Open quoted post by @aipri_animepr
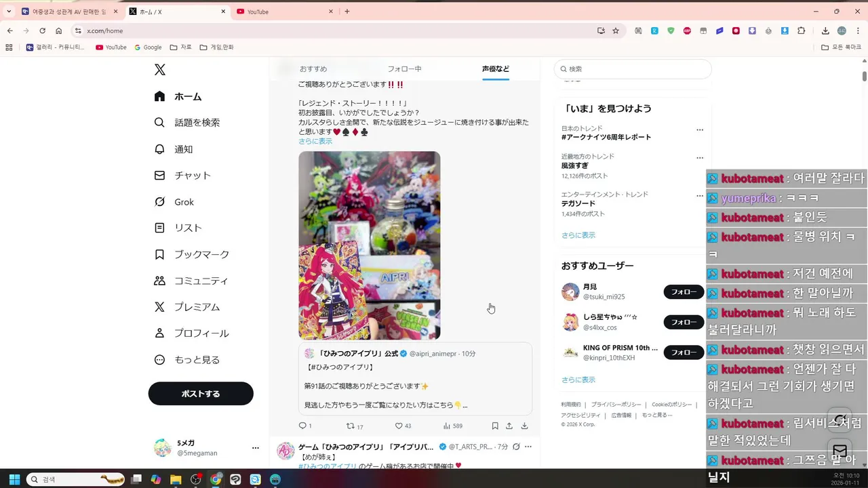Viewport: 868px width, 488px height. [415, 379]
